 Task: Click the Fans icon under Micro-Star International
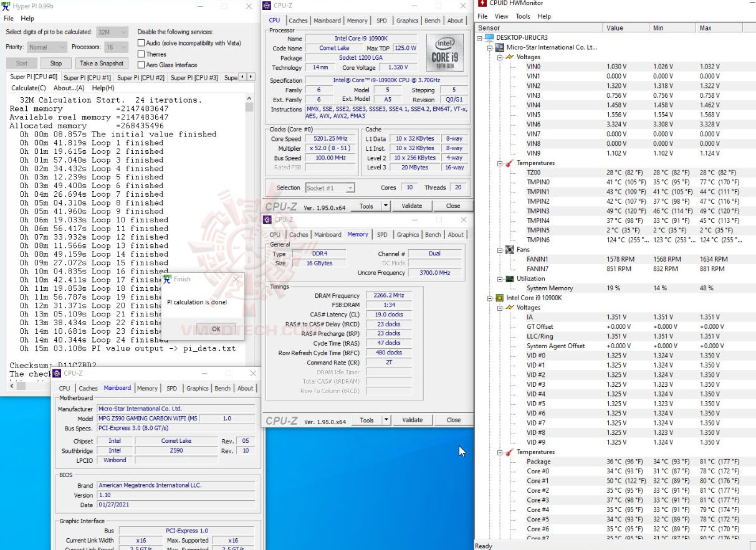509,249
